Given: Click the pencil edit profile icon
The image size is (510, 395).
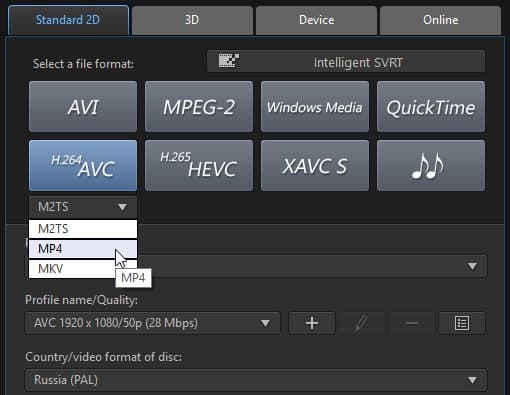Looking at the screenshot, I should coord(361,323).
